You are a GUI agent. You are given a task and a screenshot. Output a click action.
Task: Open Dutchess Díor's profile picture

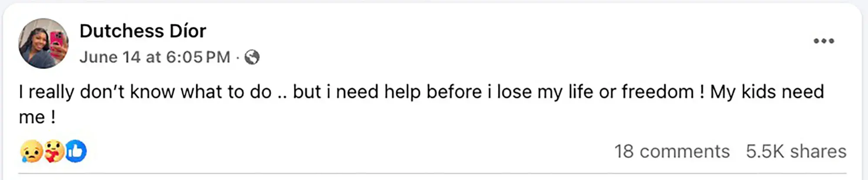(x=43, y=43)
